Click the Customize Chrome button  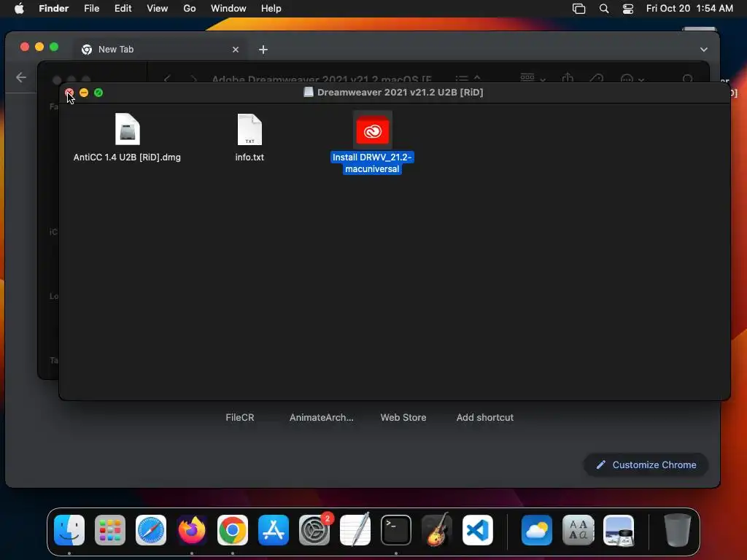(x=646, y=464)
